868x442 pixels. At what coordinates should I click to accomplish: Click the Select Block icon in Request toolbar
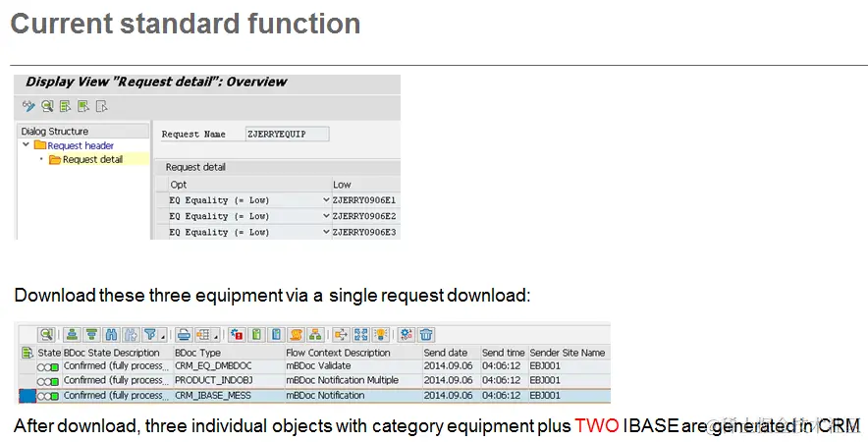pyautogui.click(x=83, y=106)
